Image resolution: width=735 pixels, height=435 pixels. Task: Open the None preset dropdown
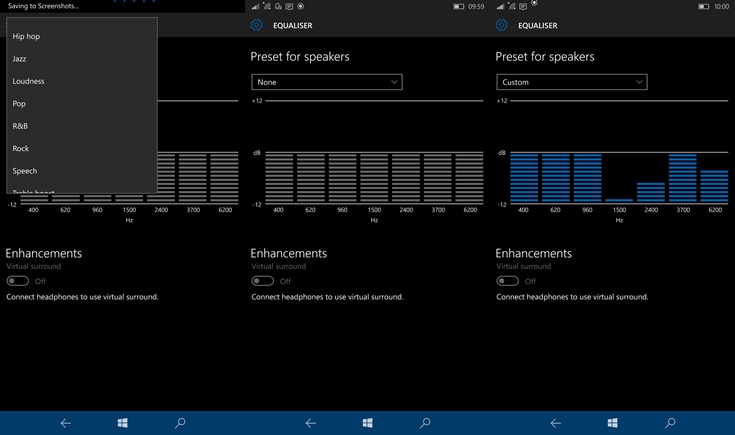[327, 82]
